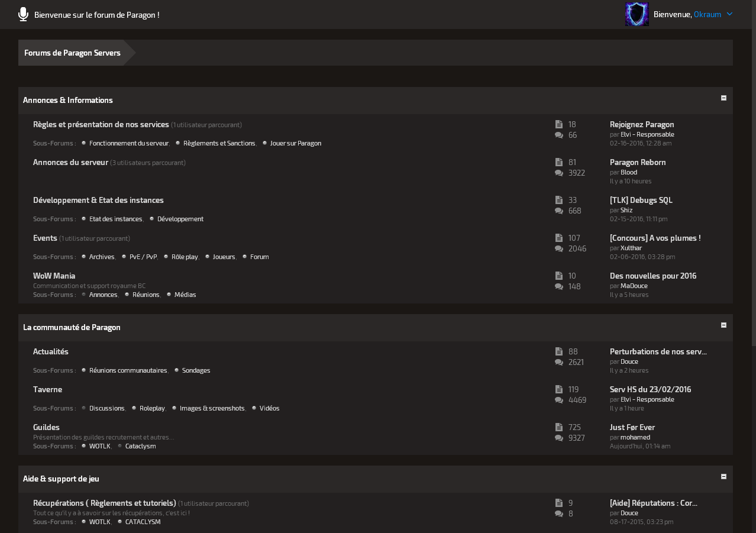Click status bullet beside Forum subforum
The image size is (756, 533).
[245, 257]
